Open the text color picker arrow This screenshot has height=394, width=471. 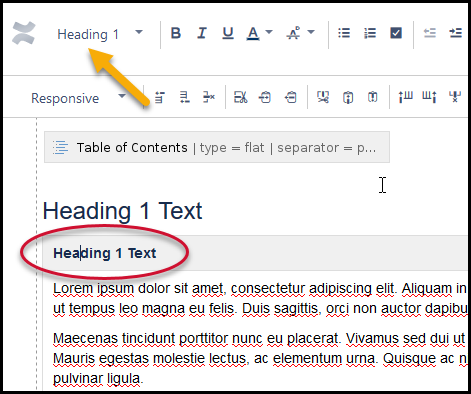tap(269, 32)
